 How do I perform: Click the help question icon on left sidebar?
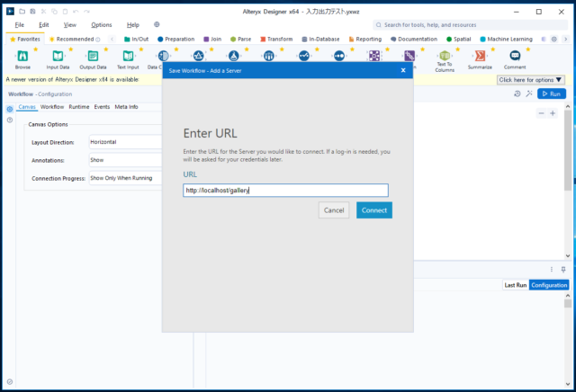10,120
